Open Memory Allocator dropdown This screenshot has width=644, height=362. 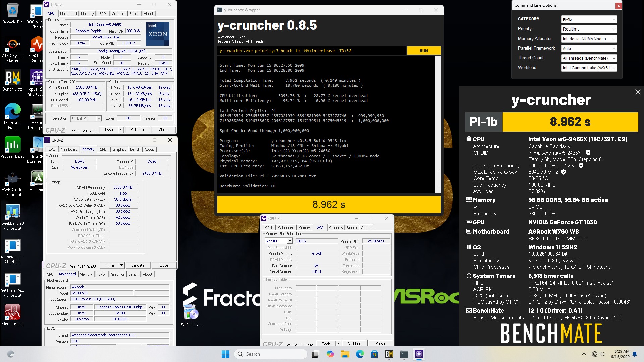click(589, 39)
